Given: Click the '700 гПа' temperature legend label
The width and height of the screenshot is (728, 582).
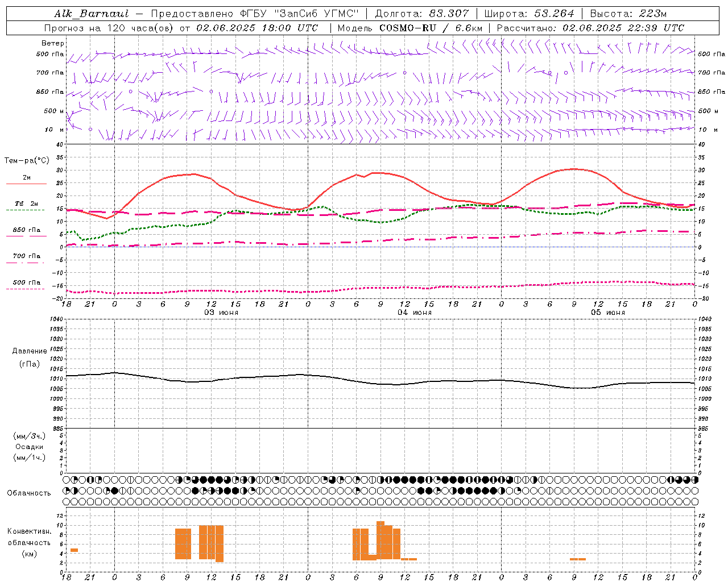Looking at the screenshot, I should 27,256.
